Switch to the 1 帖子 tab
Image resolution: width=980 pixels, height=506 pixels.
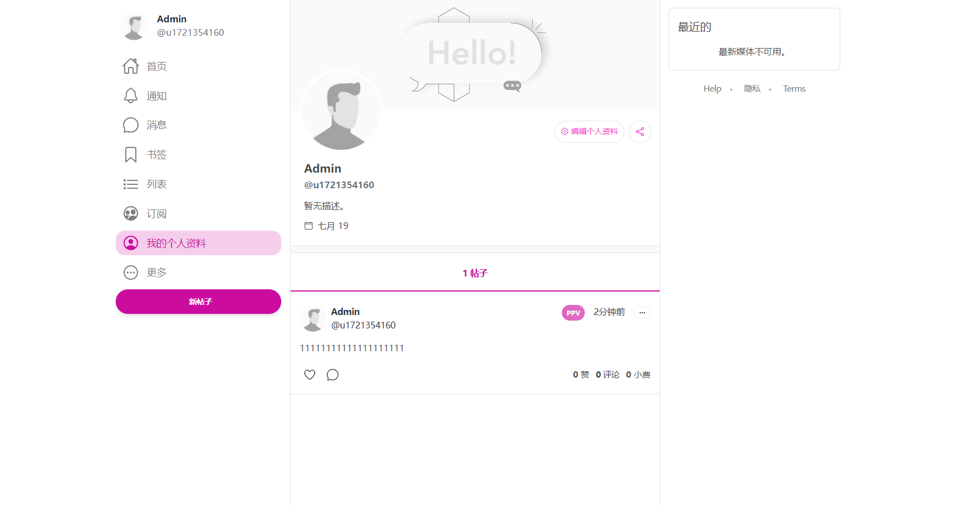point(475,273)
